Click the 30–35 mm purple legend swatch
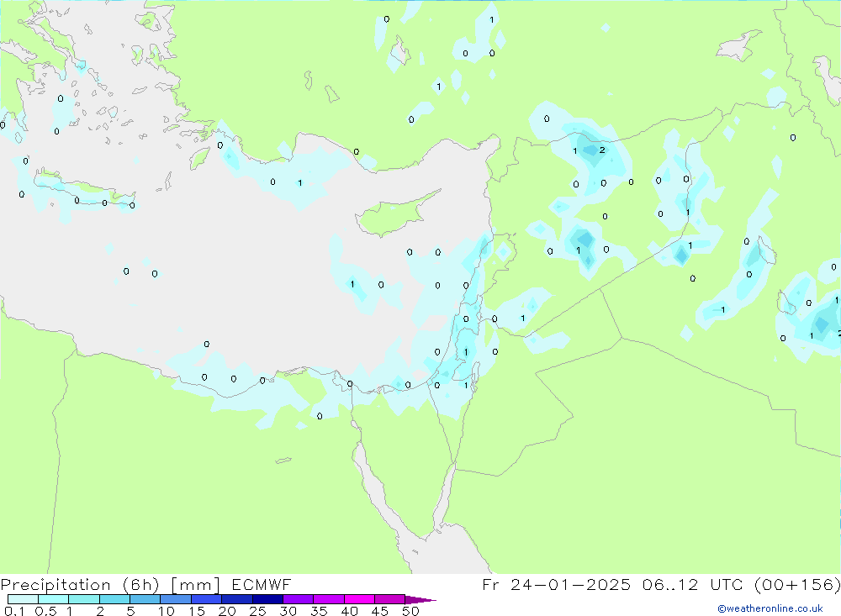The height and width of the screenshot is (616, 841). click(x=298, y=599)
